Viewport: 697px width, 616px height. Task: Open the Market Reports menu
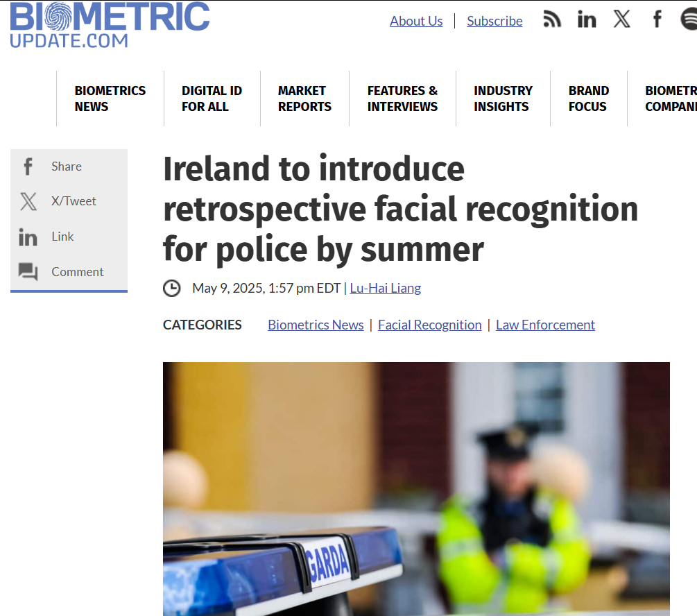[305, 99]
